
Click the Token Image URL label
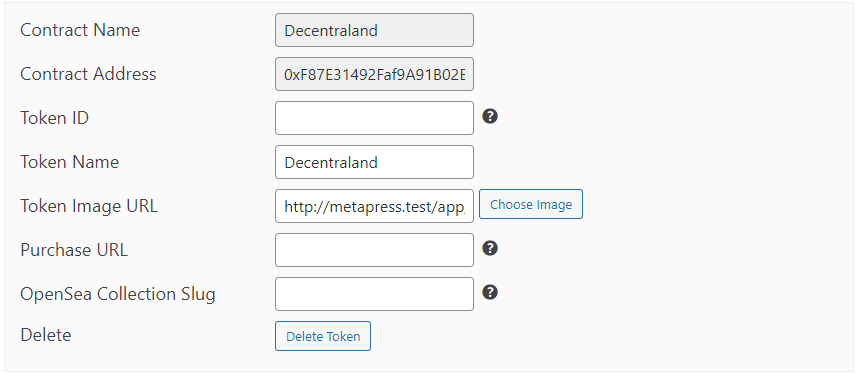[89, 206]
